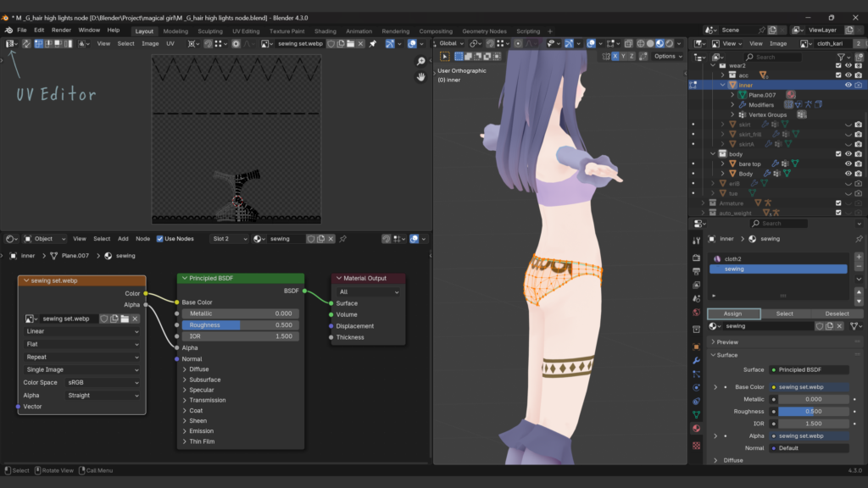Hide the inner object with eye icon
The width and height of the screenshot is (868, 488).
click(848, 85)
